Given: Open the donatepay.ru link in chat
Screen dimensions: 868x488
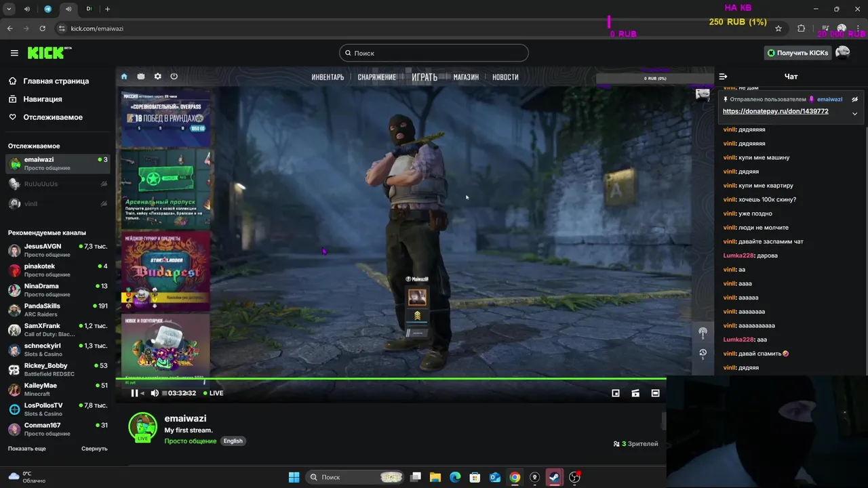Looking at the screenshot, I should [775, 111].
